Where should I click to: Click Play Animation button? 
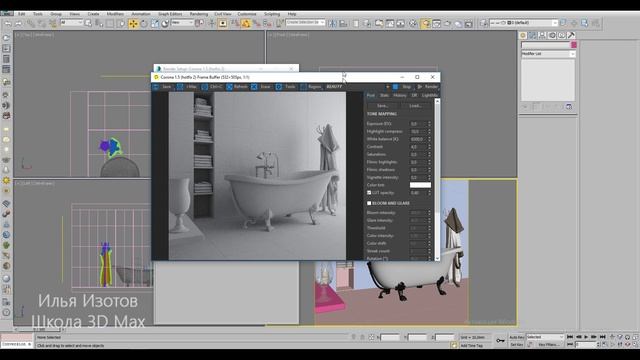(586, 337)
